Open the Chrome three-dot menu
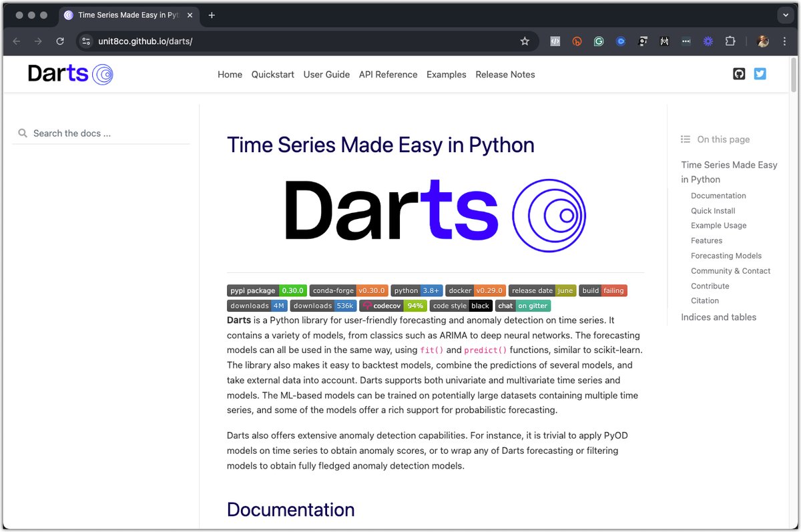The image size is (801, 532). pos(784,41)
